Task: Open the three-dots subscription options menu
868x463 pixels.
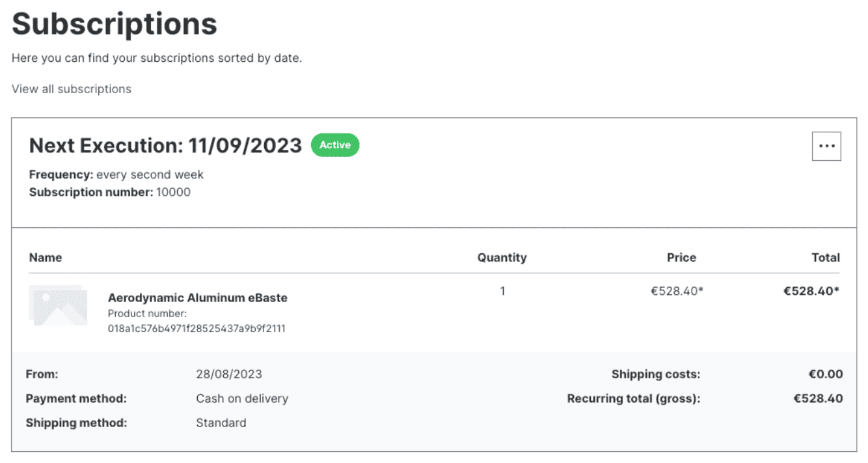Action: click(826, 146)
